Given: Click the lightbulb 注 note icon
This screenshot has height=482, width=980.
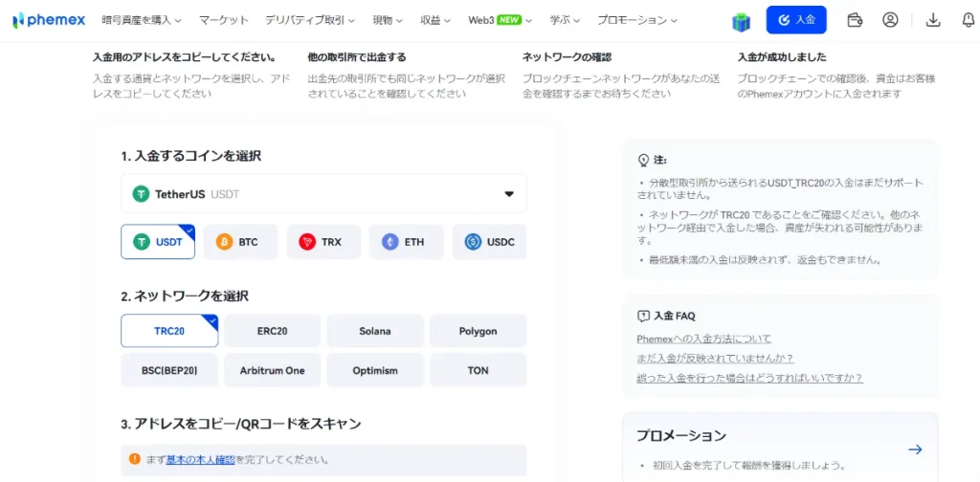Looking at the screenshot, I should tap(642, 161).
